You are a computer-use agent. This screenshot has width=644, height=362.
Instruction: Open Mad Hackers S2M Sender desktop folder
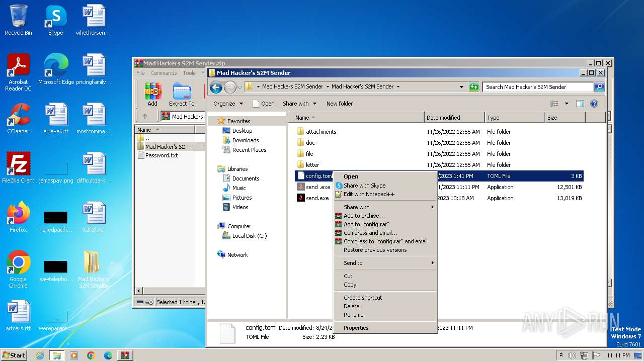point(93,269)
